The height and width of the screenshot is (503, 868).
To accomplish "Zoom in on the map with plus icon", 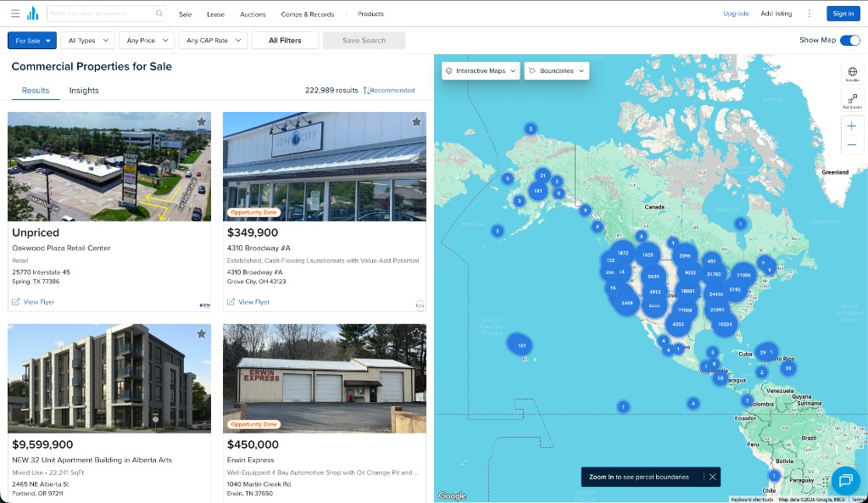I will click(851, 125).
